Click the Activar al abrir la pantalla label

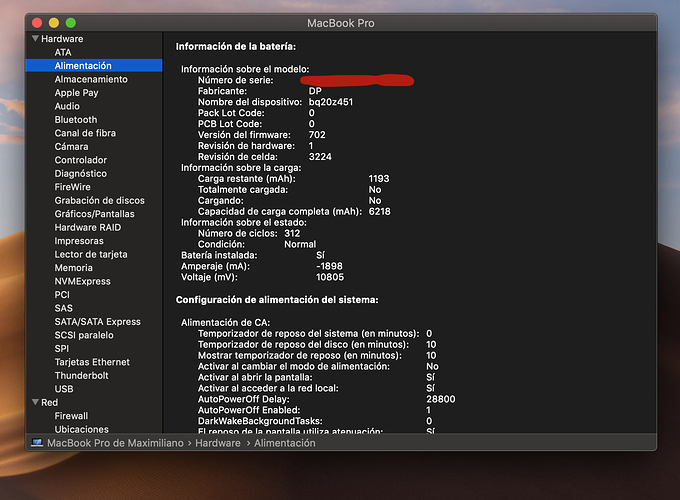click(255, 377)
